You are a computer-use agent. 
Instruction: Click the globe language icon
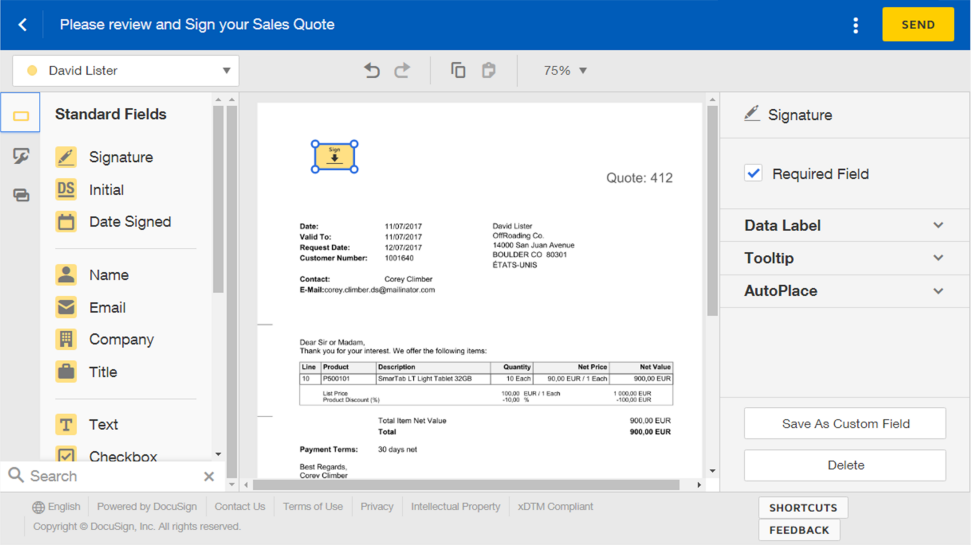[38, 507]
